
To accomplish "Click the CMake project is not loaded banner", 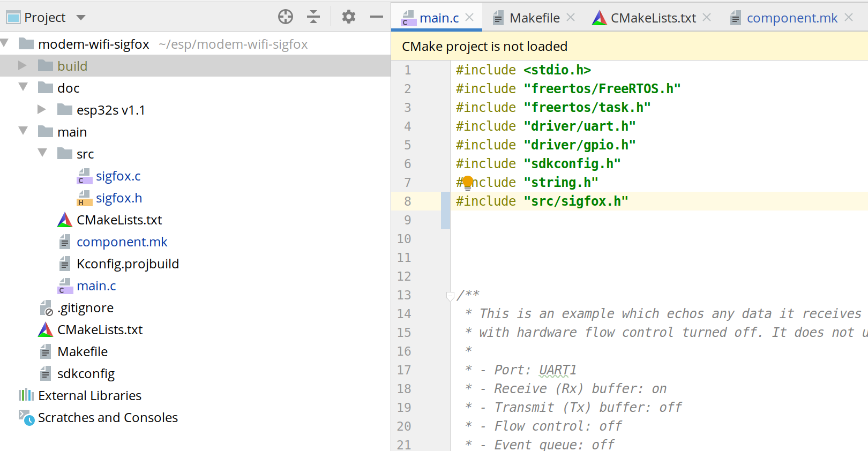I will tap(630, 46).
